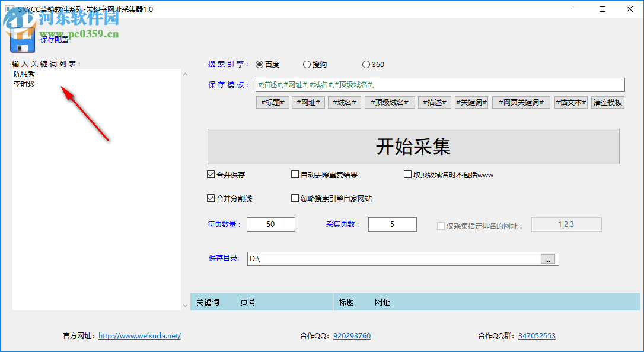Click the "..." browse icon for save directory
Image resolution: width=644 pixels, height=352 pixels.
coord(547,259)
